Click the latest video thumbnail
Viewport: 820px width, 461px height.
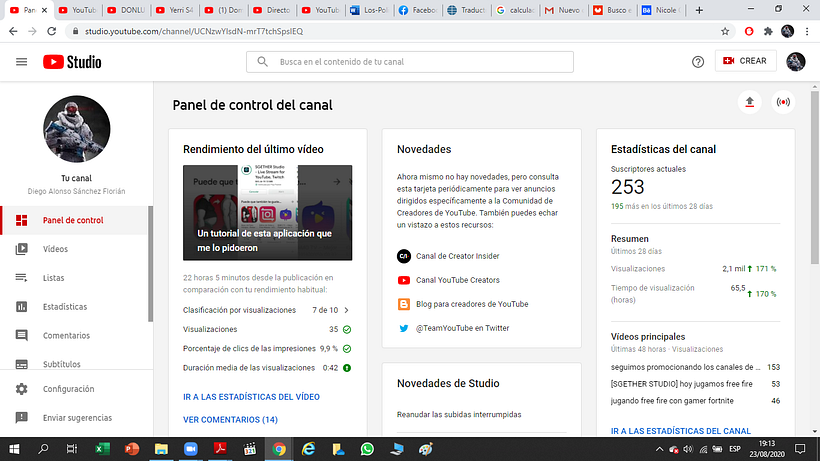pos(267,213)
